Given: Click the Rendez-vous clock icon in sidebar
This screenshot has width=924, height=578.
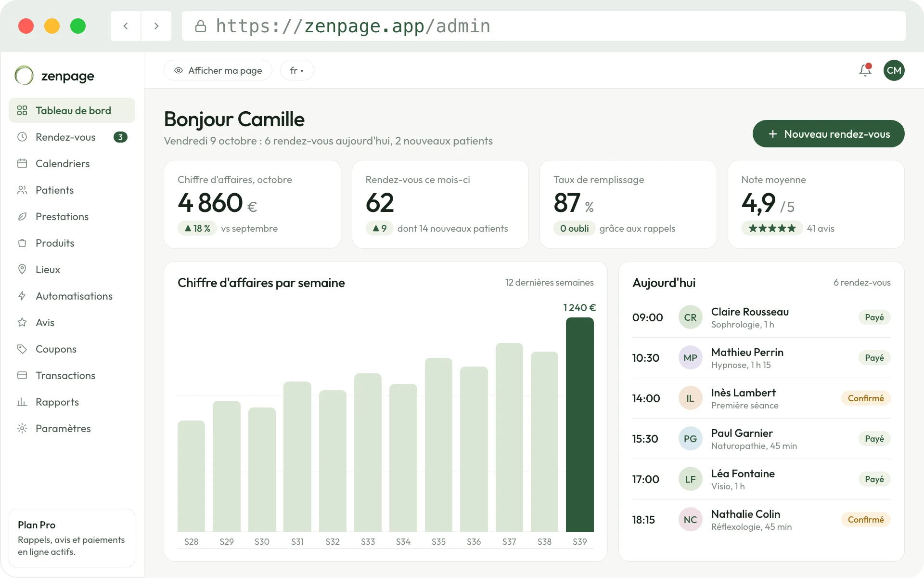Looking at the screenshot, I should (22, 137).
